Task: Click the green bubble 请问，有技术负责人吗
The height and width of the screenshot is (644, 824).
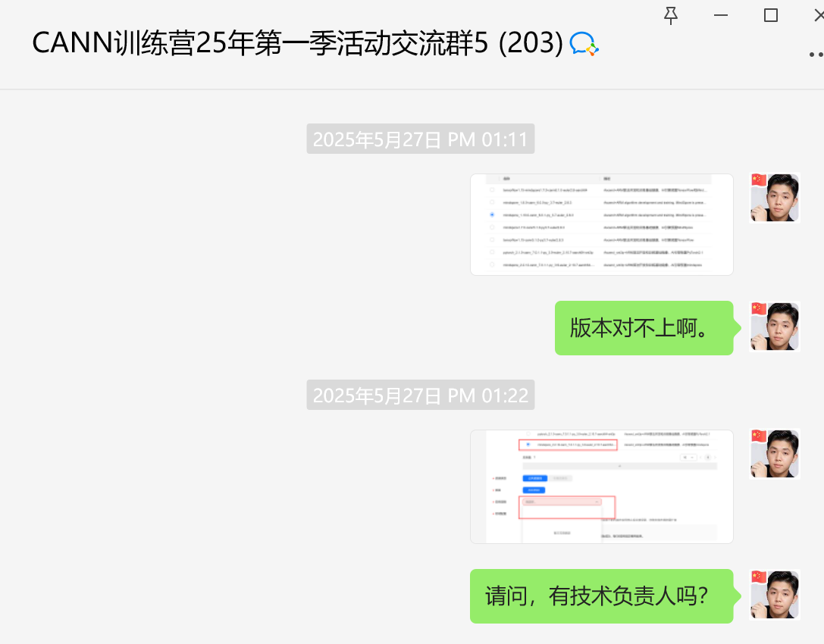Action: point(603,596)
